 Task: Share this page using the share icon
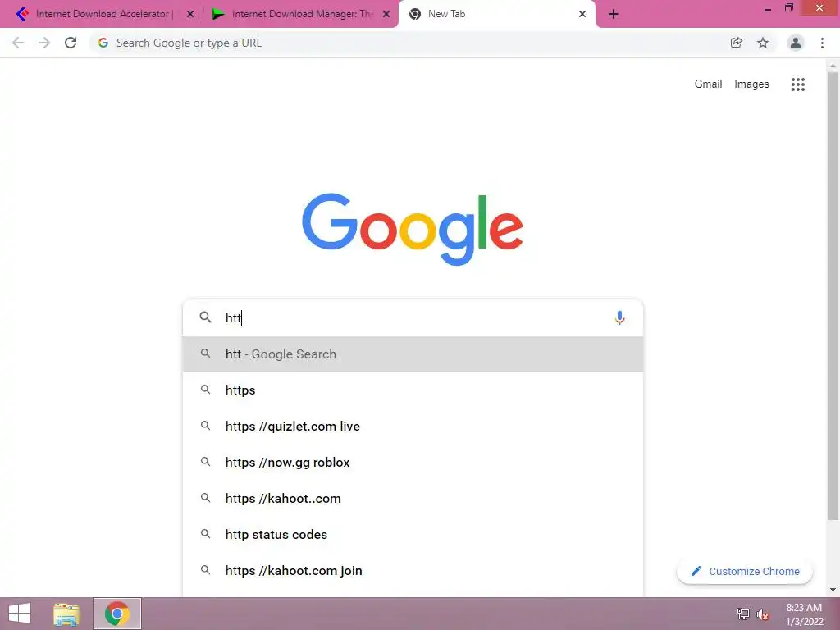point(737,43)
